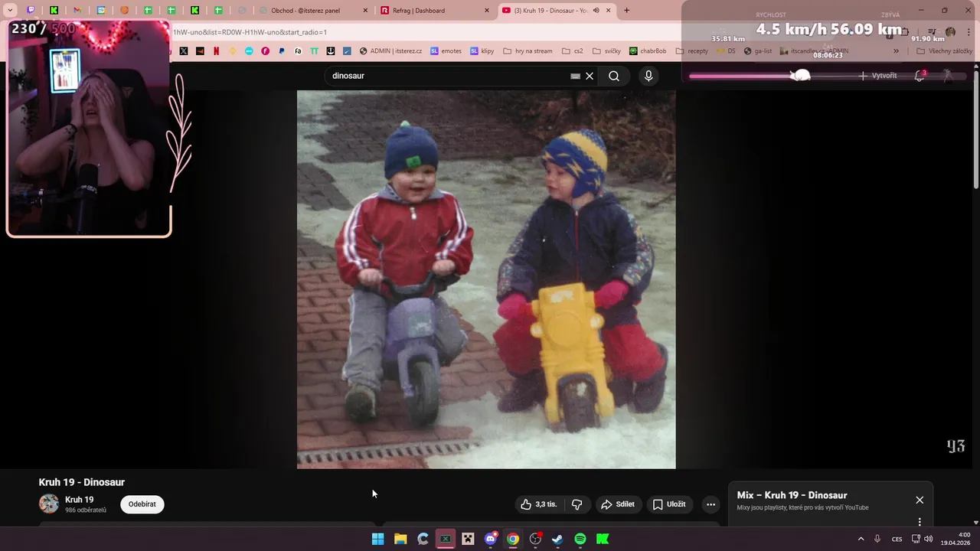This screenshot has height=551, width=980.
Task: Click the YouTube search magnifier icon
Action: tap(614, 76)
